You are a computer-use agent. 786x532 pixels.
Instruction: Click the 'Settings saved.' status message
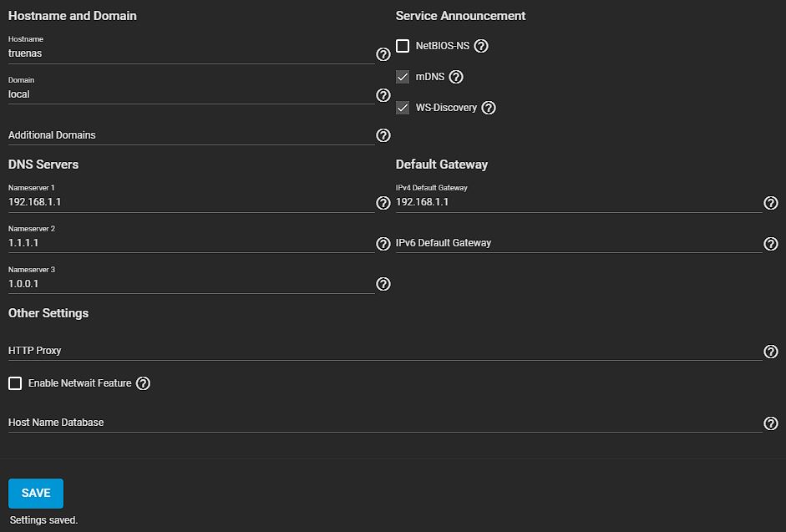pyautogui.click(x=43, y=520)
